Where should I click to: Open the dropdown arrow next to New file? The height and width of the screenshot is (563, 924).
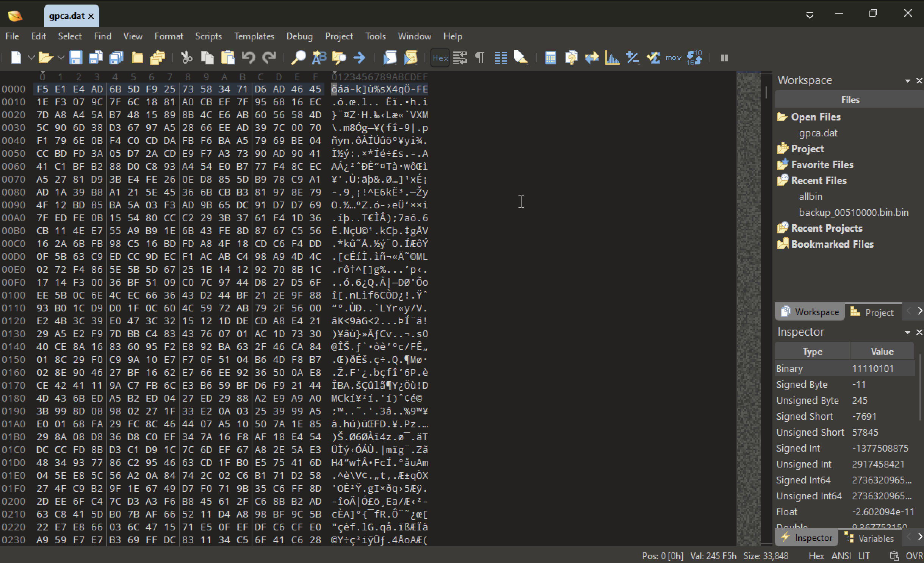click(x=31, y=58)
